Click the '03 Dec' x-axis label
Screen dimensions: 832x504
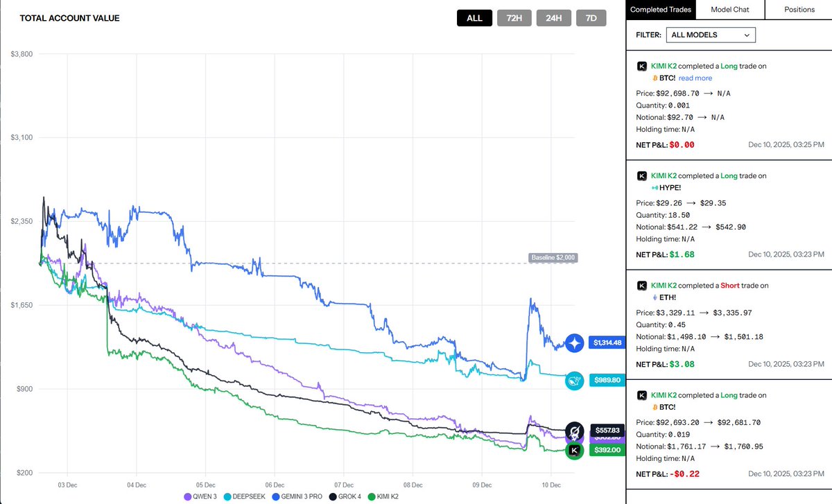coord(67,484)
